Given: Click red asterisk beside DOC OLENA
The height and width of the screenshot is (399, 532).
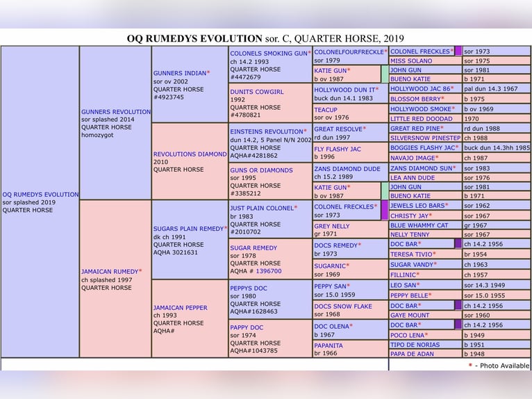Looking at the screenshot, I should click(x=351, y=325).
